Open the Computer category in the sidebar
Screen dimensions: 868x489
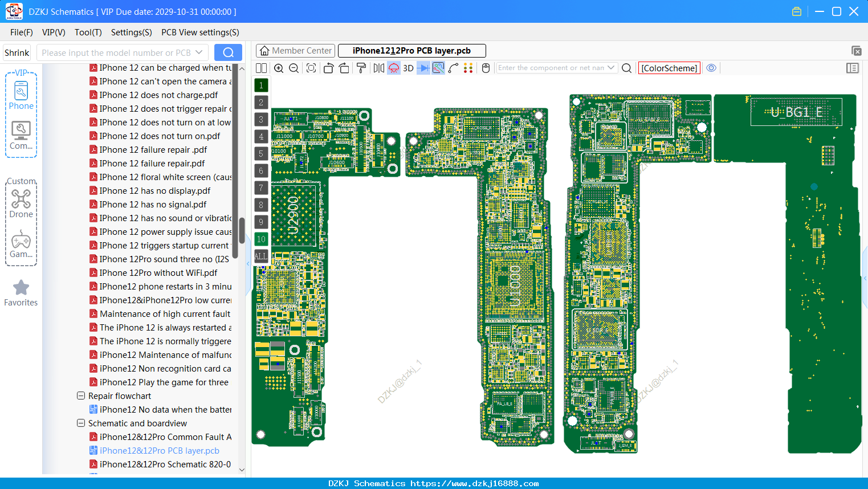click(21, 135)
